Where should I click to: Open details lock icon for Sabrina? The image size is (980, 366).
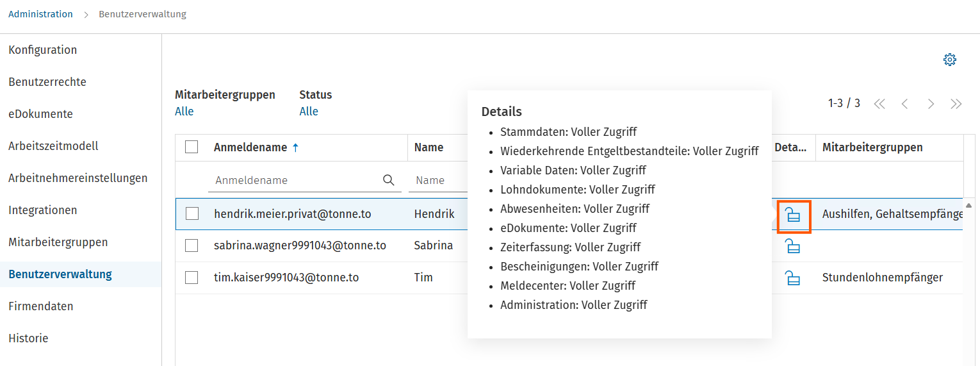tap(793, 246)
